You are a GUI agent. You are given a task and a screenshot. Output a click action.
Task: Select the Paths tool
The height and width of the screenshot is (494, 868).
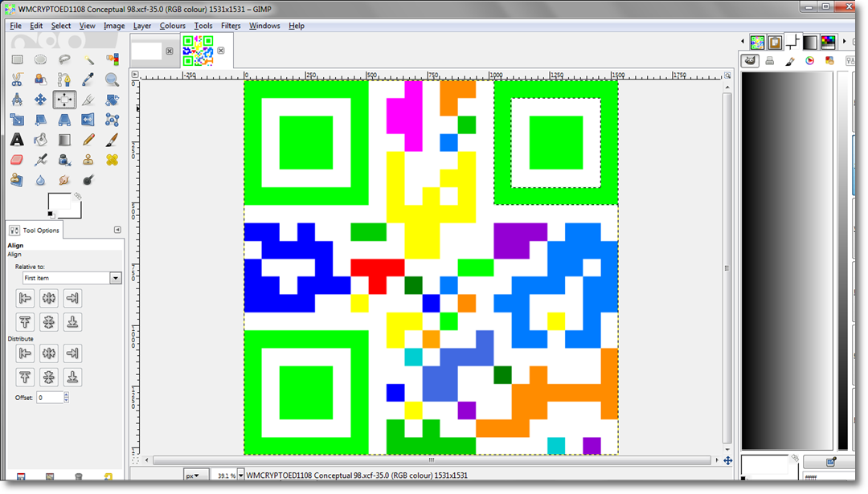pyautogui.click(x=64, y=80)
